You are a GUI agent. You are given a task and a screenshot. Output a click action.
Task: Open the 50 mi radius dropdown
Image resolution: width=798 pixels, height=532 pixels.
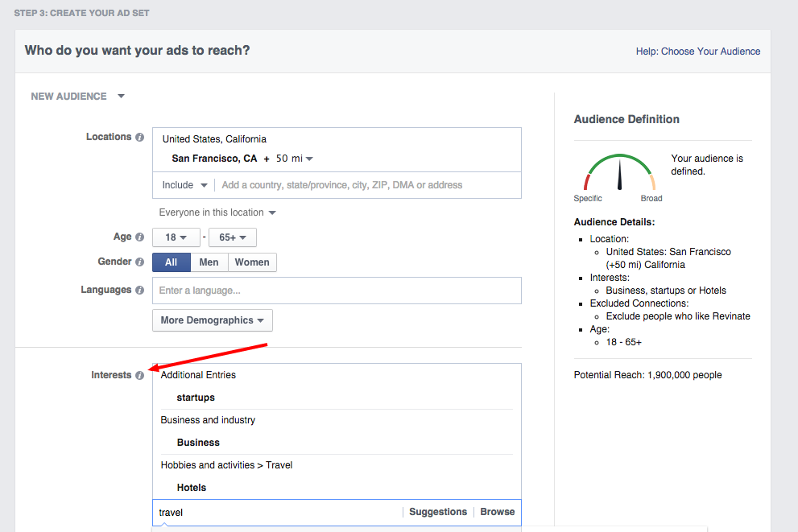[294, 159]
